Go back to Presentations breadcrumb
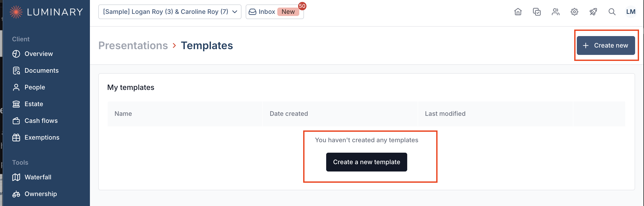Screen dimensions: 644x206 pos(133,45)
